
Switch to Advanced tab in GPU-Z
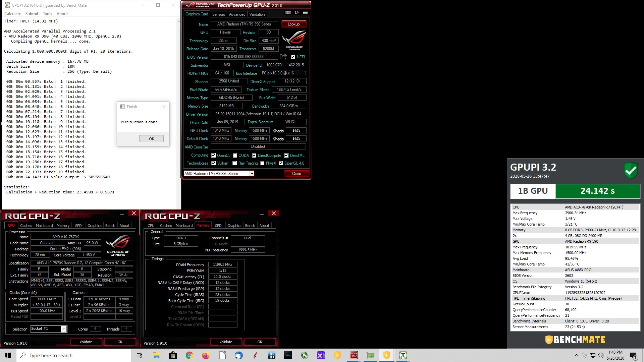[237, 14]
